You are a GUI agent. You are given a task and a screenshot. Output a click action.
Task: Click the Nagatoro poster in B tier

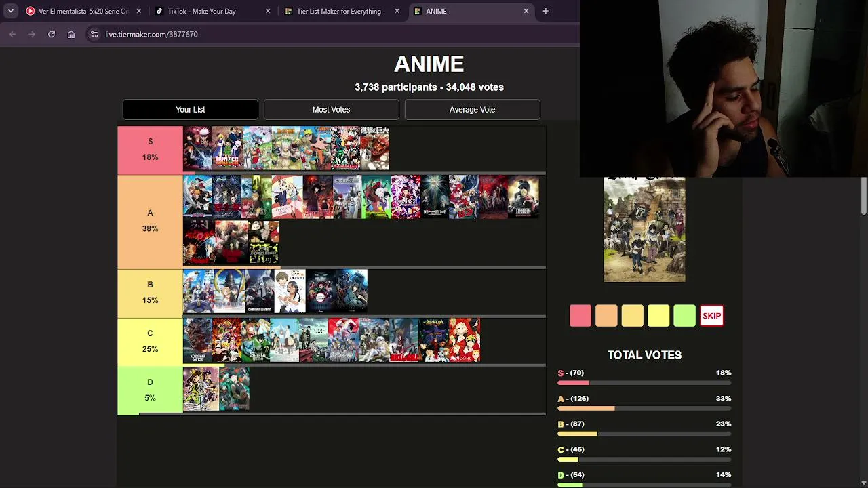pyautogui.click(x=290, y=291)
